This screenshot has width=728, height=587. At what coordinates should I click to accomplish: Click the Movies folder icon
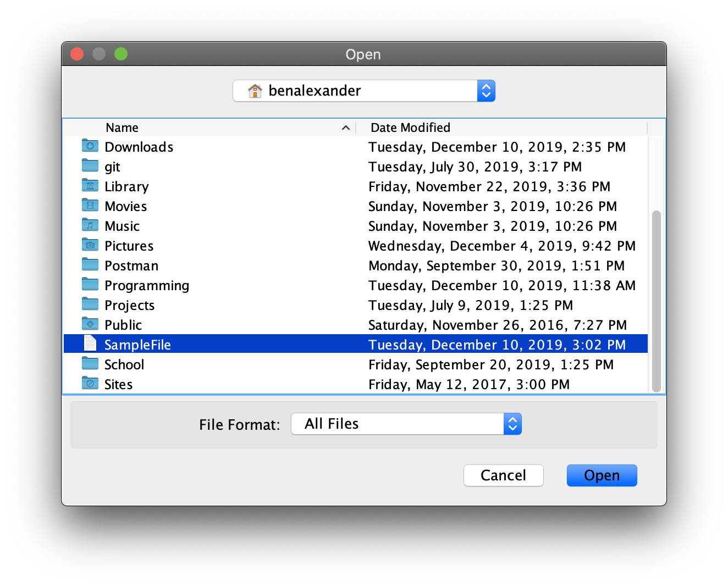click(90, 205)
